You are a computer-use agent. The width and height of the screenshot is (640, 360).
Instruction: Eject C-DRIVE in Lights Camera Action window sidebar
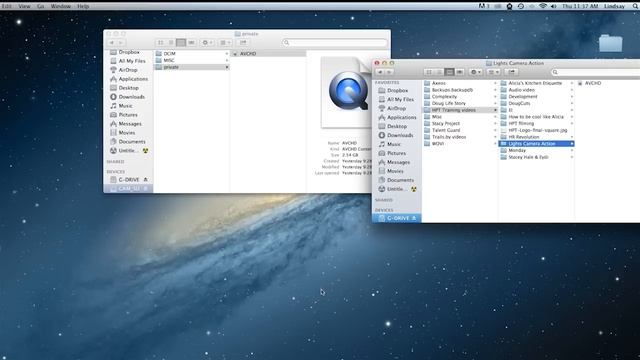click(414, 218)
